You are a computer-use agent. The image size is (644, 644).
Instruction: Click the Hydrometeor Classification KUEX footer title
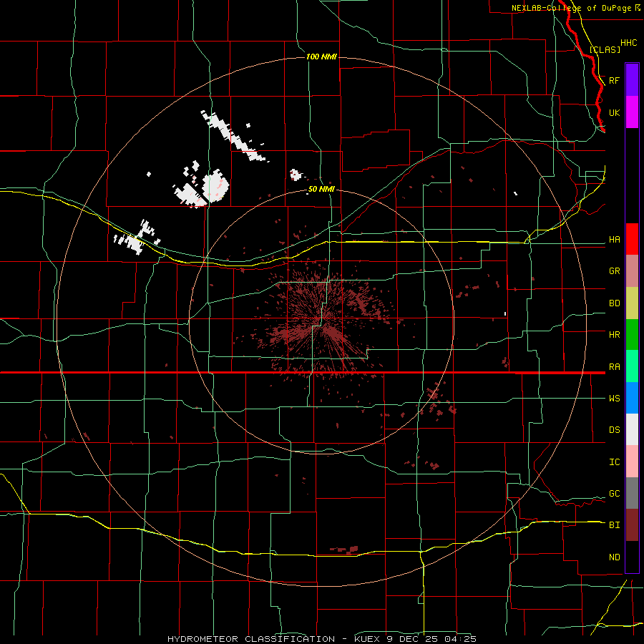click(x=322, y=639)
